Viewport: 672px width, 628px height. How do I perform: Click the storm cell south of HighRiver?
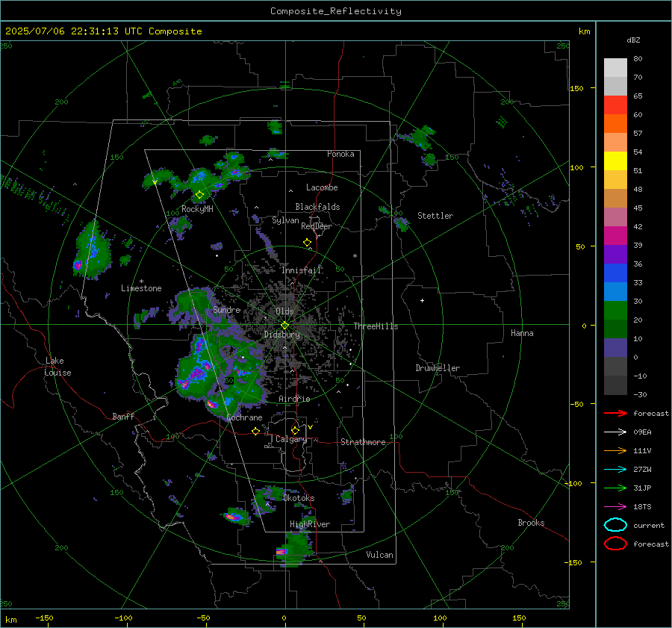tap(295, 550)
